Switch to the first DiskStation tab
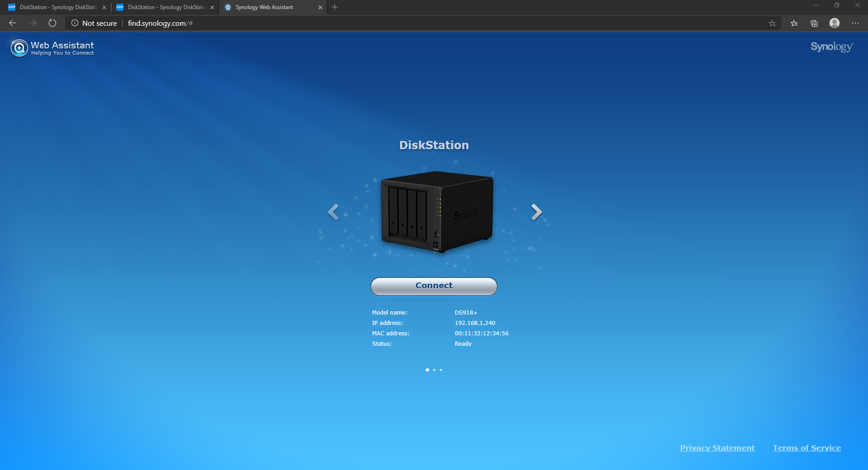 pos(57,7)
